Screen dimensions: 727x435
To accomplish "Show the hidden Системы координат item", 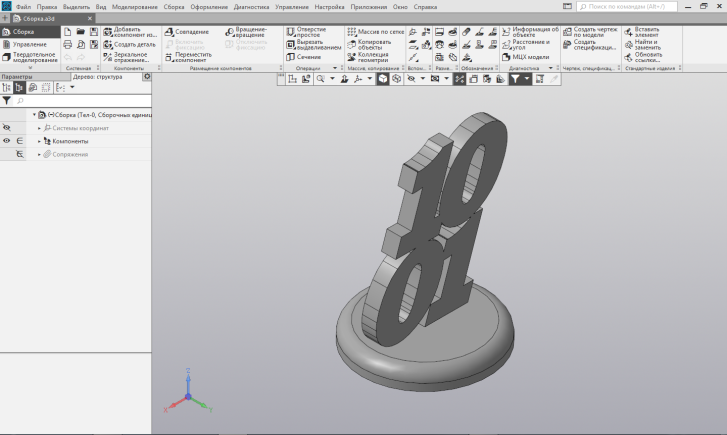I will pyautogui.click(x=7, y=128).
